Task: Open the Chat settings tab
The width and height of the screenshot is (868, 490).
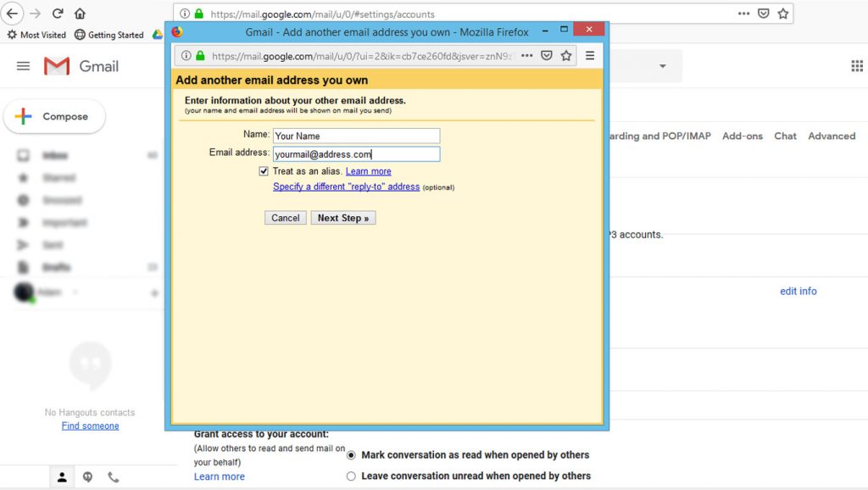Action: [785, 136]
